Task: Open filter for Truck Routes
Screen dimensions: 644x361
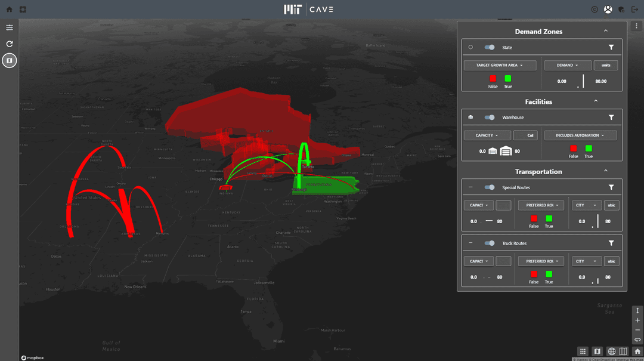Action: click(611, 243)
